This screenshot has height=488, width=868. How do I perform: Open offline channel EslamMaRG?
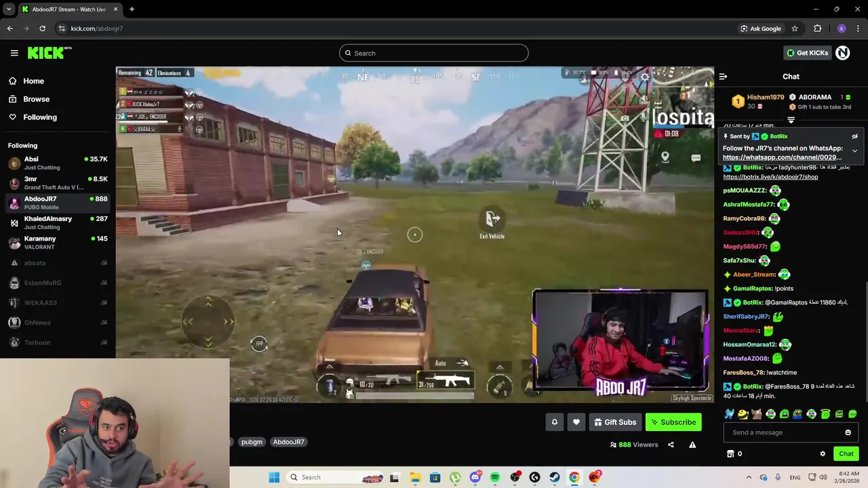pyautogui.click(x=58, y=283)
